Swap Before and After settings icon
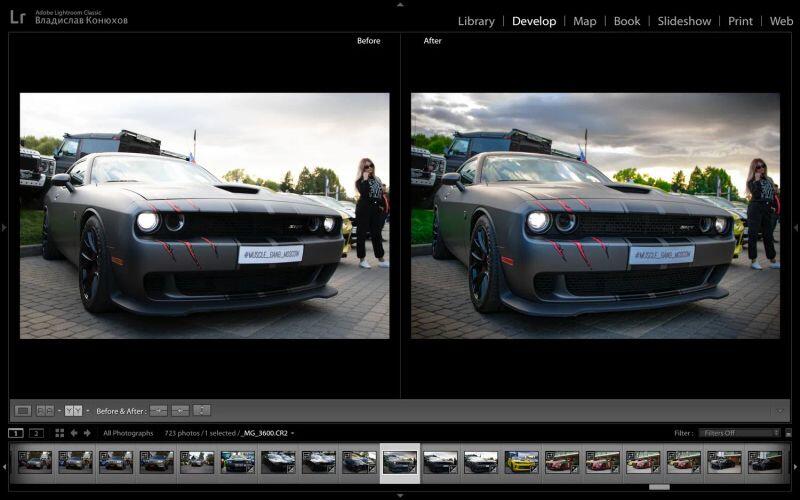Image resolution: width=800 pixels, height=500 pixels. pyautogui.click(x=202, y=411)
